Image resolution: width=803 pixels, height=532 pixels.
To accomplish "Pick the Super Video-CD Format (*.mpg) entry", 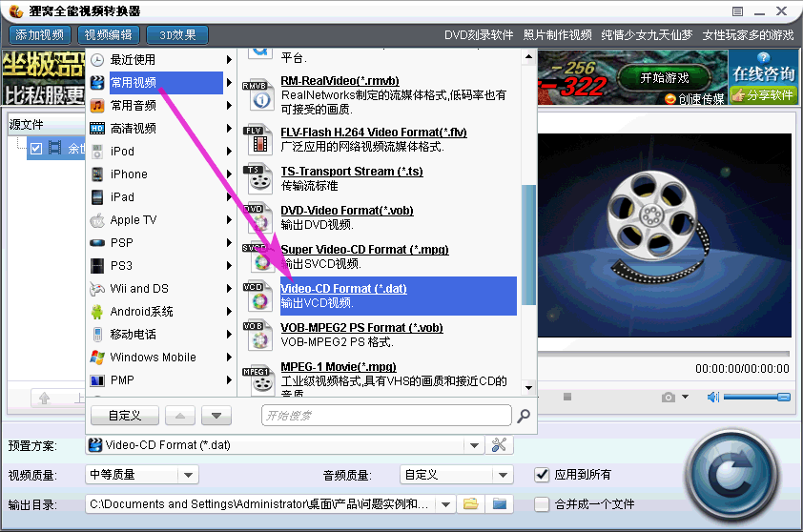I will (364, 250).
